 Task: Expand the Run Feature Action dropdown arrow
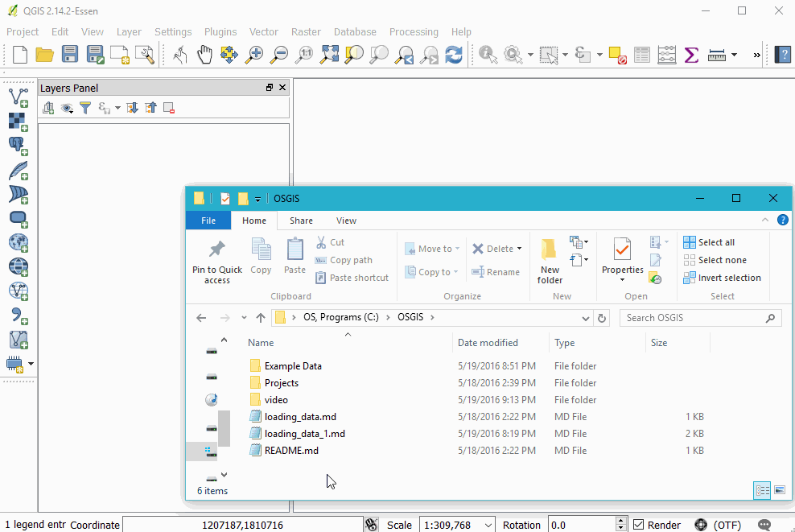pos(529,54)
